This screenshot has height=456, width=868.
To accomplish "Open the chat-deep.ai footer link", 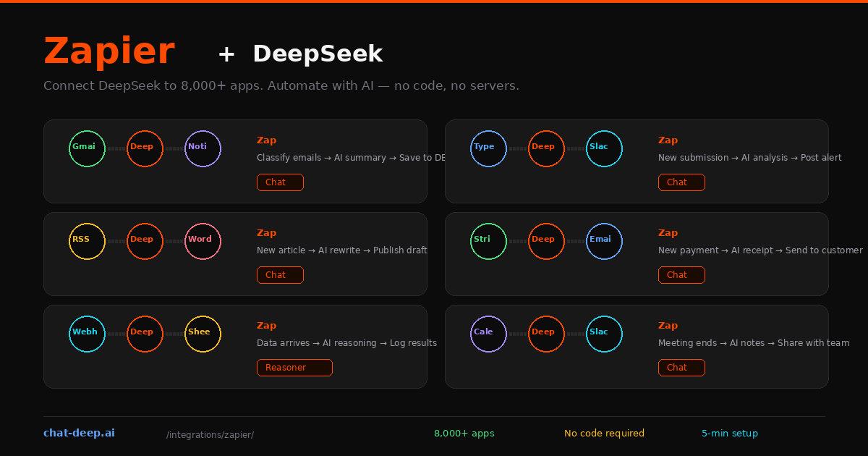I will (x=79, y=432).
